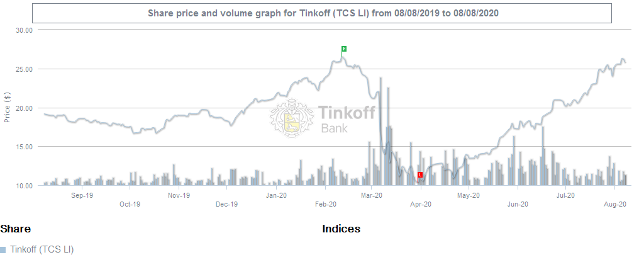Select the Apr-20 date axis label

pyautogui.click(x=420, y=204)
